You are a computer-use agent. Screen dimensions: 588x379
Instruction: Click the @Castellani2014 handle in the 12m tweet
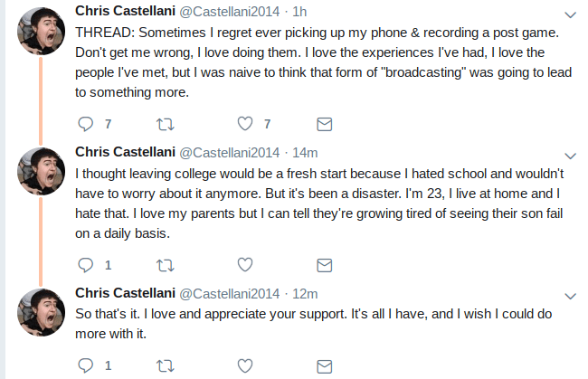(230, 293)
